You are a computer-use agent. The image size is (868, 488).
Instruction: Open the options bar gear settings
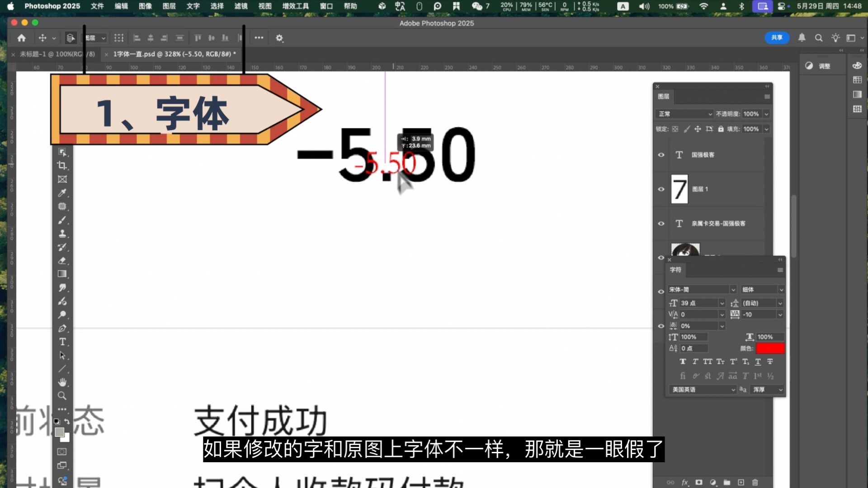coord(279,38)
